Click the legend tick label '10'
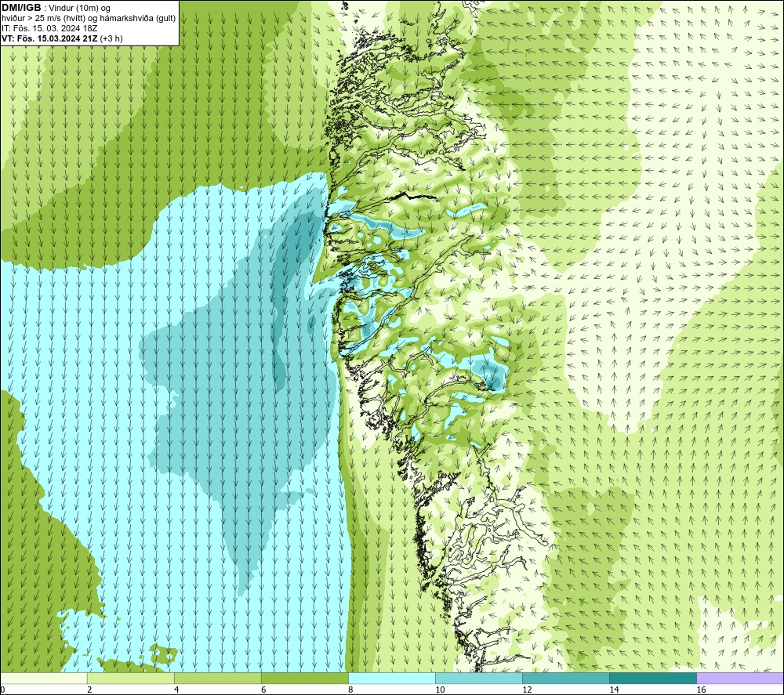This screenshot has height=695, width=784. 440,690
